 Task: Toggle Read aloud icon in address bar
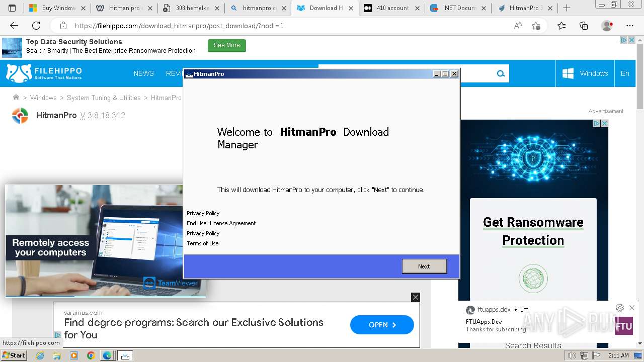[x=518, y=26]
